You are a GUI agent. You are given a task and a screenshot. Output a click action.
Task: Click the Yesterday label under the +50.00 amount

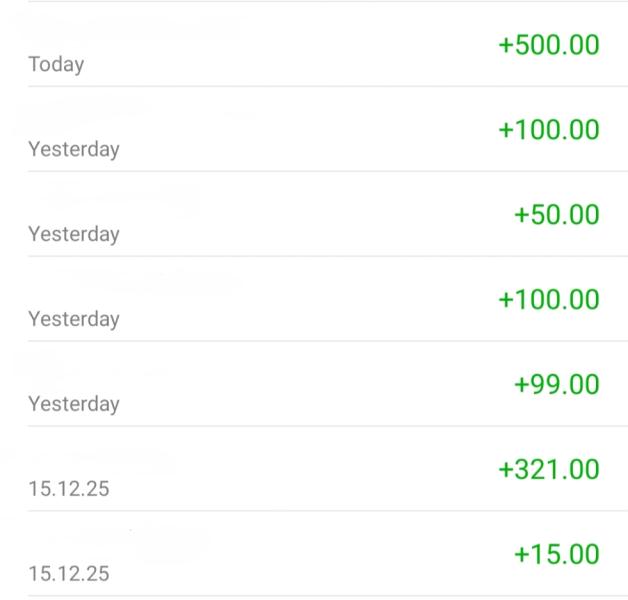coord(73,235)
